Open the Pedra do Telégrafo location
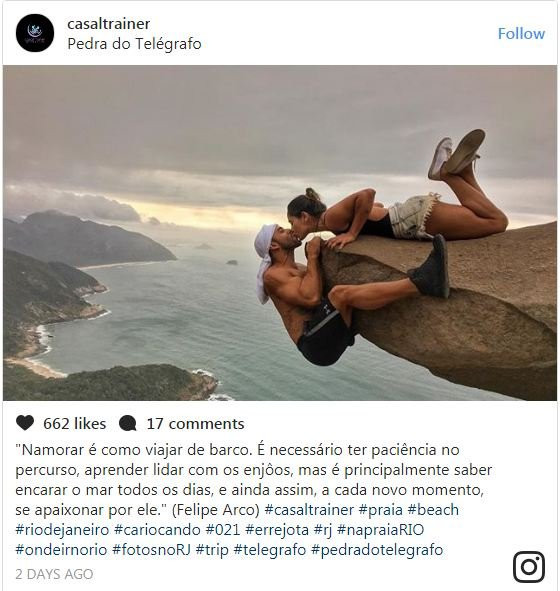 click(x=135, y=44)
